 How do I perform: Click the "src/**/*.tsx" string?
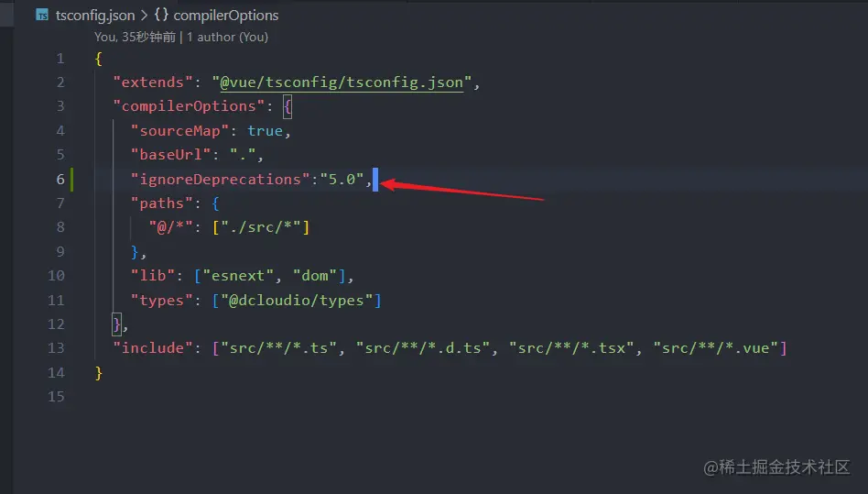[571, 348]
